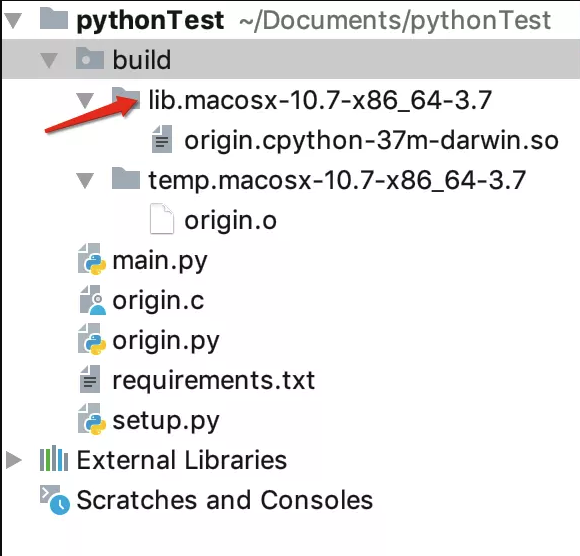This screenshot has height=556, width=580.
Task: Collapse the pythonTest root node arrow
Action: coord(14,21)
